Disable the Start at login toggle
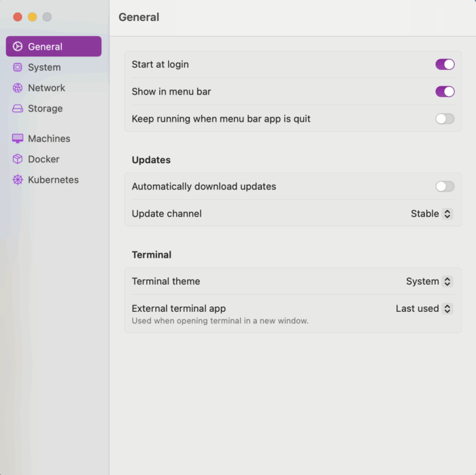Image resolution: width=476 pixels, height=475 pixels. (x=445, y=65)
